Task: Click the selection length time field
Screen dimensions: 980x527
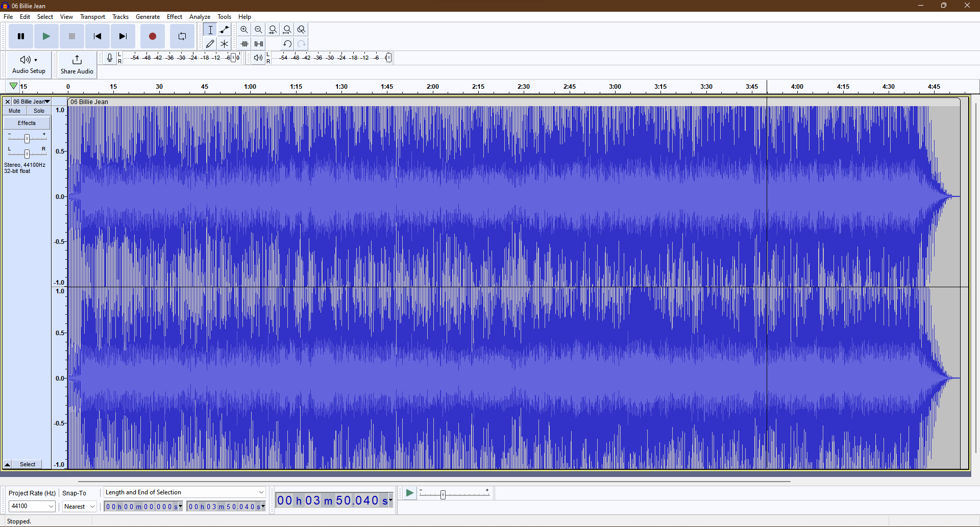Action: [x=141, y=507]
